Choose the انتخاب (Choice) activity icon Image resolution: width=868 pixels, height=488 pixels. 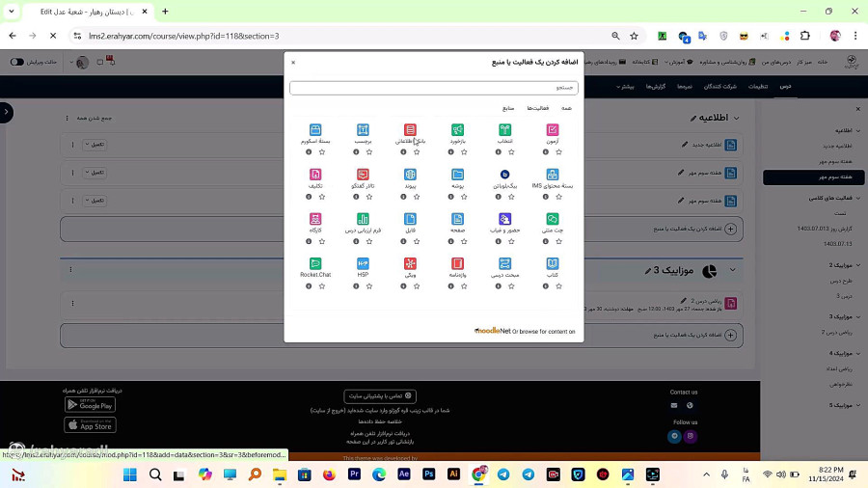point(504,130)
